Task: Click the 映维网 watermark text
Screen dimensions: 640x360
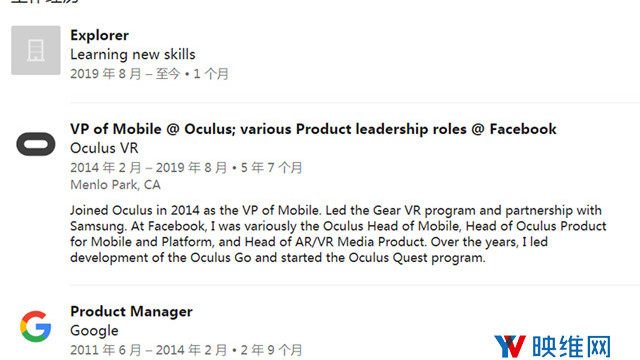Action: pyautogui.click(x=571, y=347)
